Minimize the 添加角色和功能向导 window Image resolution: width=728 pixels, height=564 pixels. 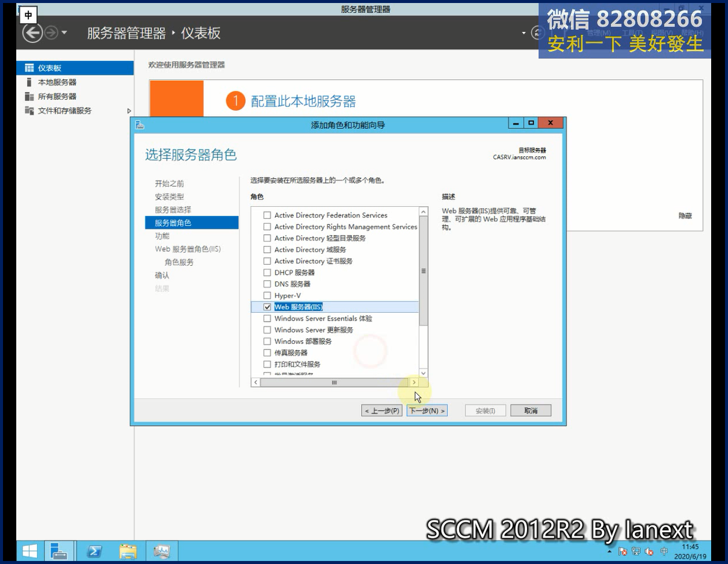(x=516, y=123)
